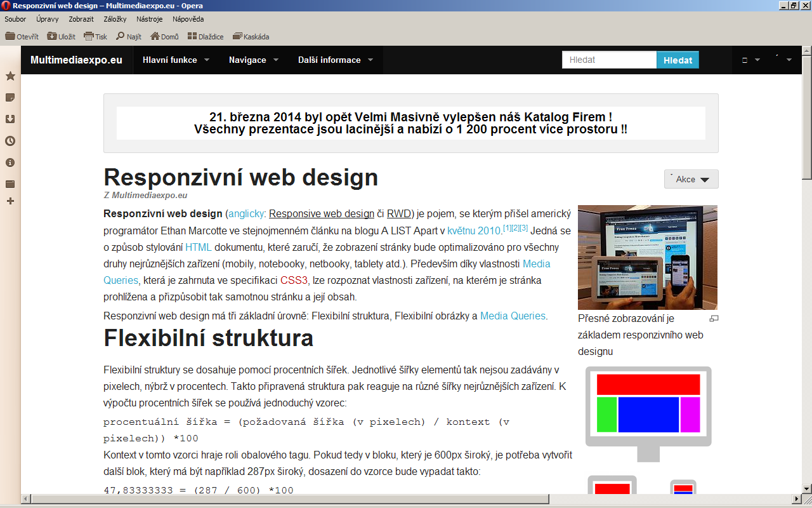Expand the Další informace dropdown
The width and height of the screenshot is (812, 508).
(335, 60)
